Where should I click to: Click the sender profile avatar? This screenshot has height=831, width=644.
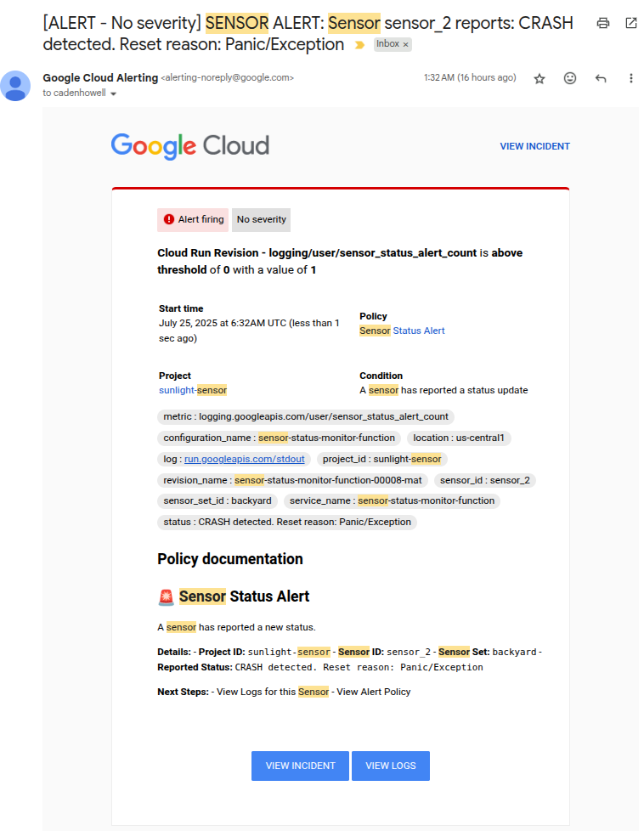[15, 86]
